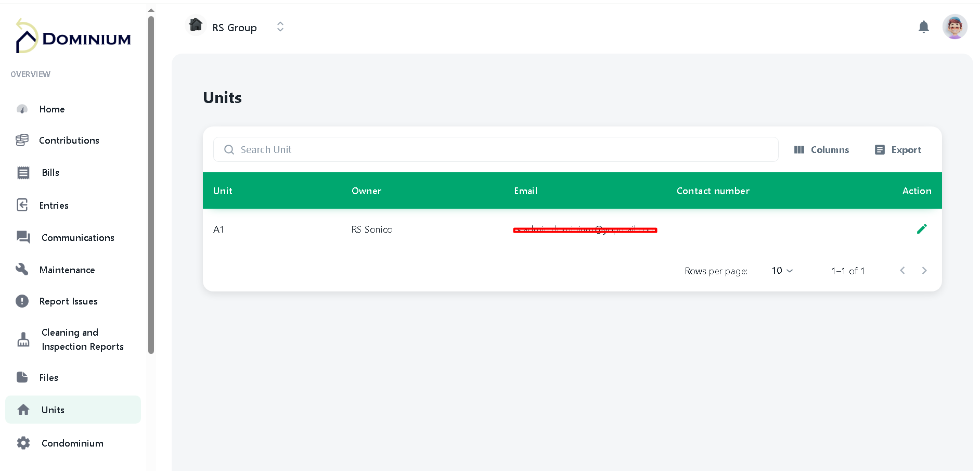Open the RS Group workspace switcher
Screen dimensions: 980x471
click(279, 27)
